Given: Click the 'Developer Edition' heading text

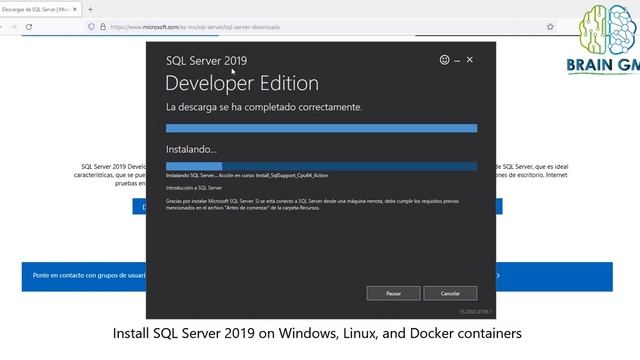Looking at the screenshot, I should tap(242, 83).
